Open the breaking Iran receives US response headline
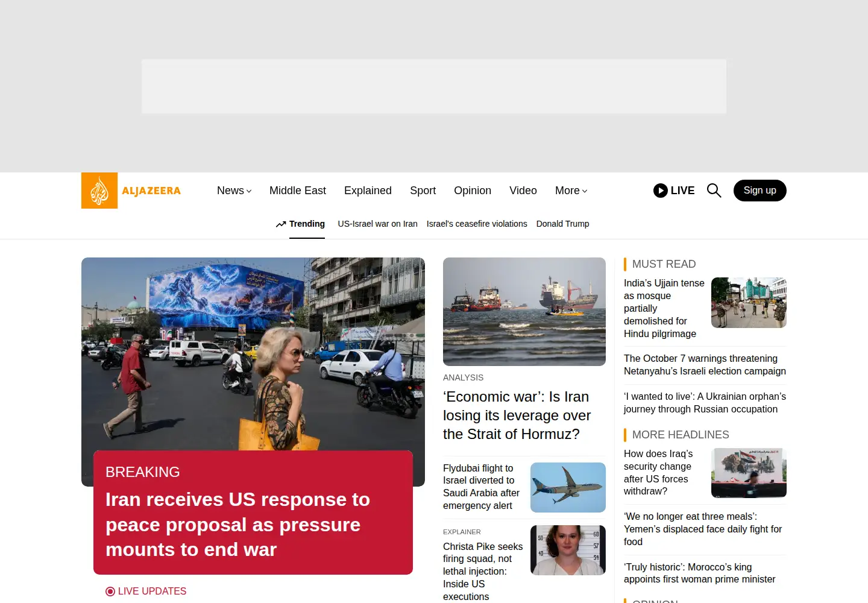 tap(237, 525)
